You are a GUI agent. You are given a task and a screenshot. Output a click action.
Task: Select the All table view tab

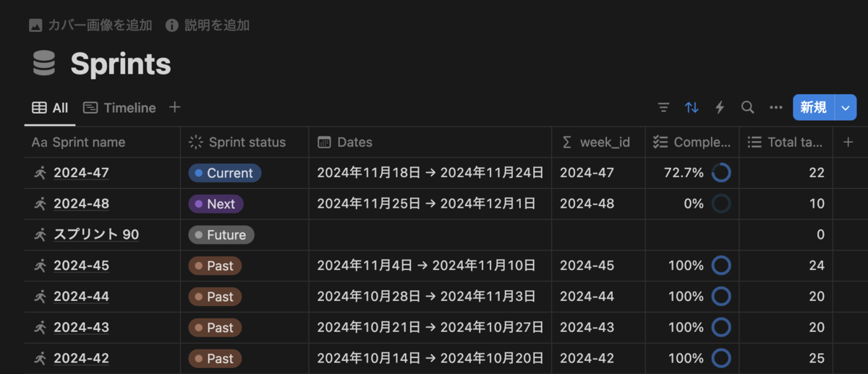point(50,108)
